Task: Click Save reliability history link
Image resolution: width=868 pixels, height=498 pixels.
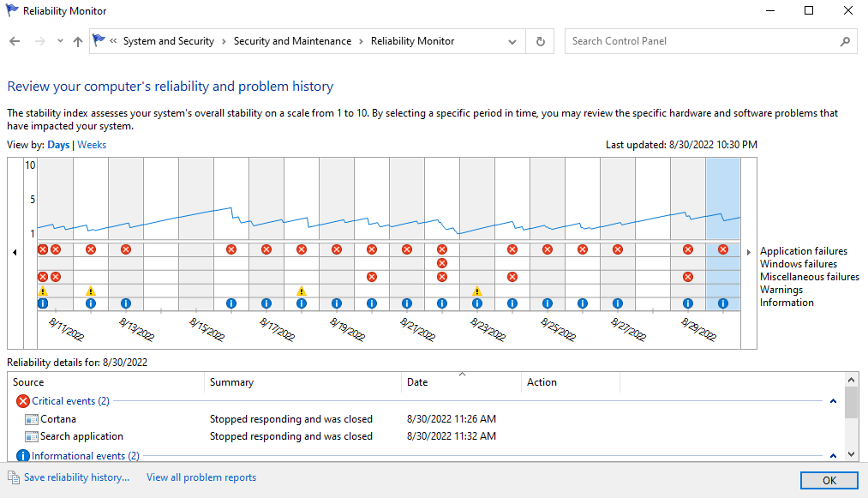Action: [x=76, y=477]
